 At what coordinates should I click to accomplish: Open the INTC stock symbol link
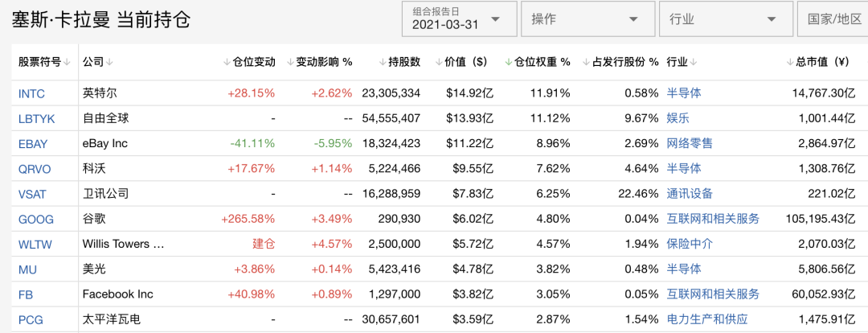31,93
